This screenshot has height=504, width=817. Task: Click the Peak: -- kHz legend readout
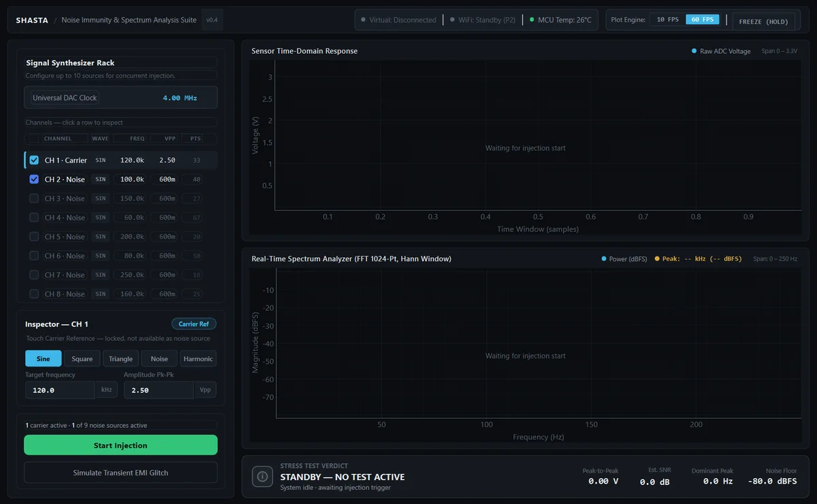pyautogui.click(x=698, y=258)
